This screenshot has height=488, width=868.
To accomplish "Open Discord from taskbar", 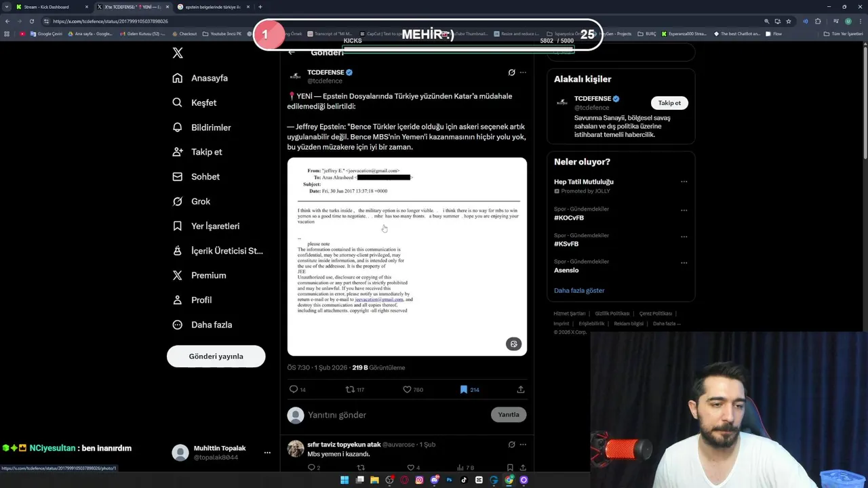I will [435, 480].
